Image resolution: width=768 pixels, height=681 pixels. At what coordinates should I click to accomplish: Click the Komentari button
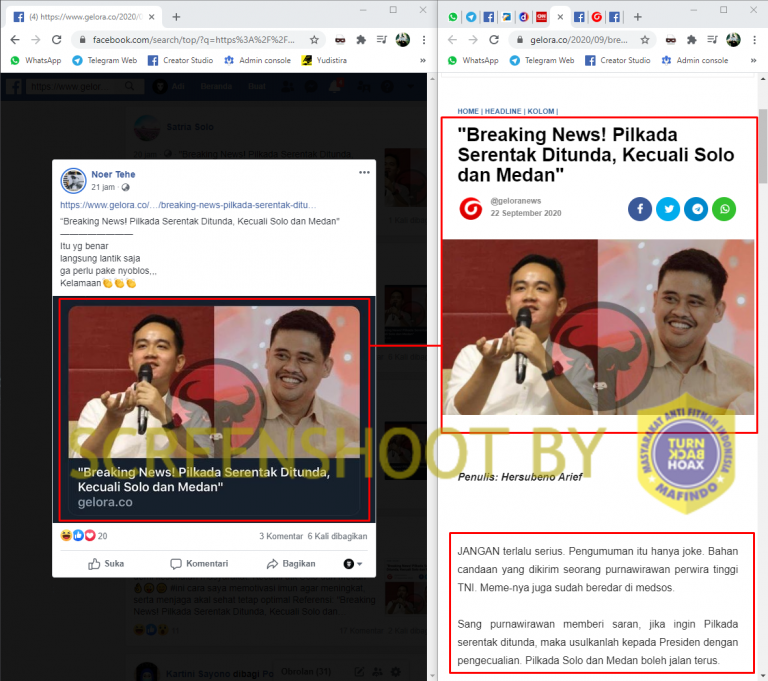coord(199,564)
